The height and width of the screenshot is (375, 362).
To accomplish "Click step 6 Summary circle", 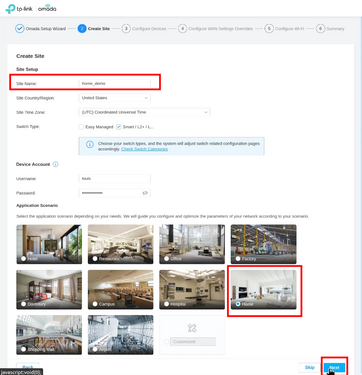I will pos(320,29).
